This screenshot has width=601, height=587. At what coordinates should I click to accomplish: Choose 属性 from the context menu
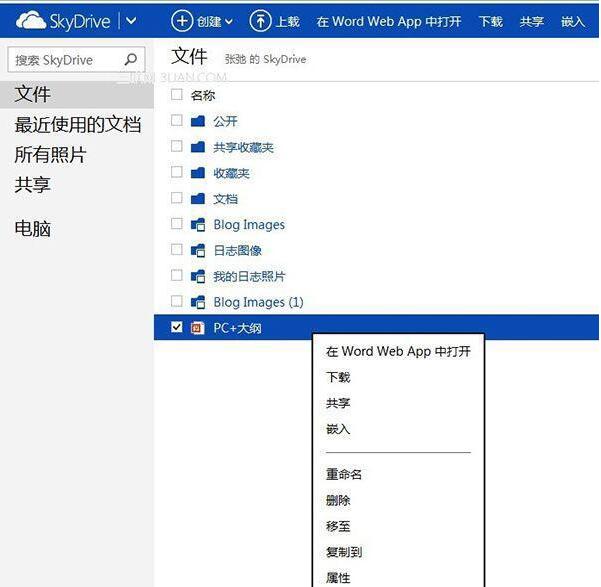[338, 577]
